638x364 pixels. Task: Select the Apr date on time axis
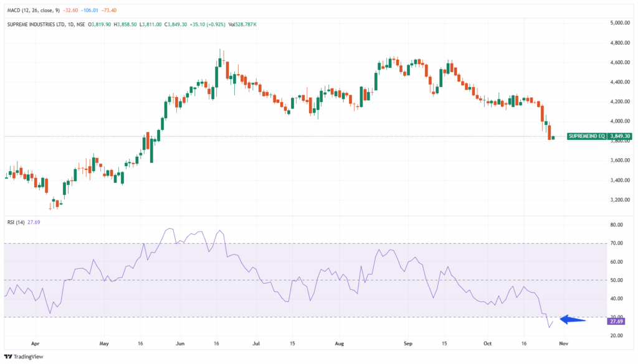point(35,343)
